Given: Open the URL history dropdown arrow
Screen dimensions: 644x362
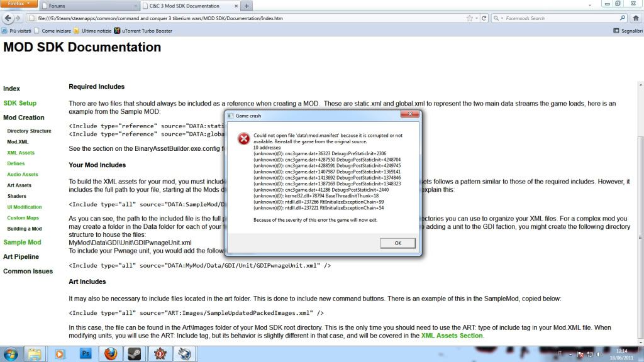Looking at the screenshot, I should pyautogui.click(x=477, y=18).
